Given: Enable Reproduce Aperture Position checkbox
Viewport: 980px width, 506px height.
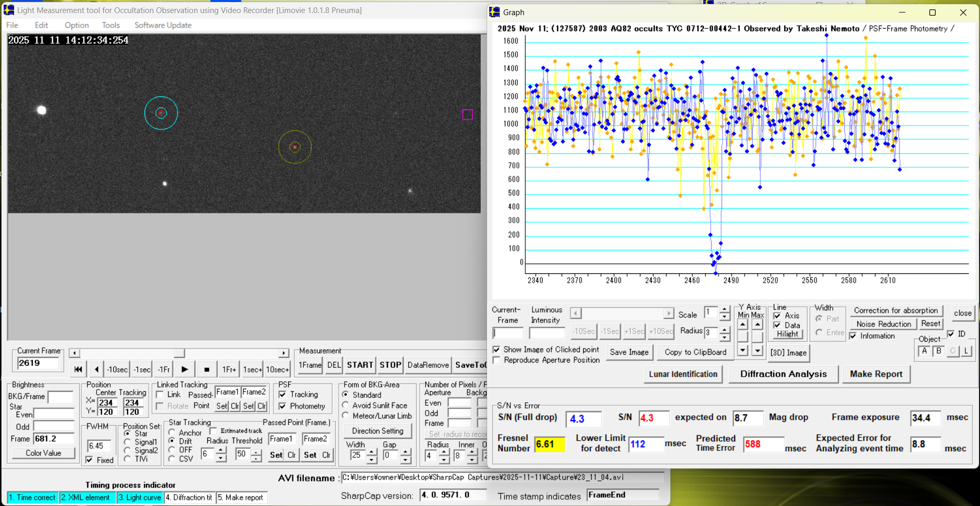Looking at the screenshot, I should click(x=497, y=360).
